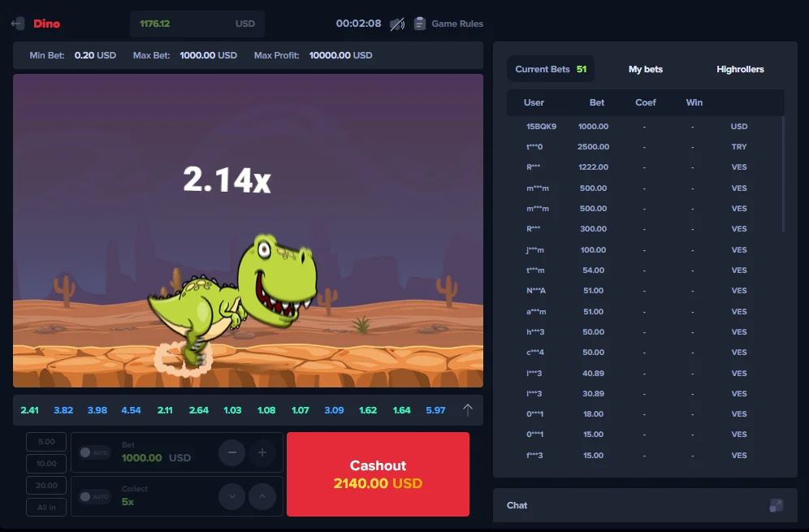809x532 pixels.
Task: Click history multiplier 1.07
Action: tap(301, 410)
